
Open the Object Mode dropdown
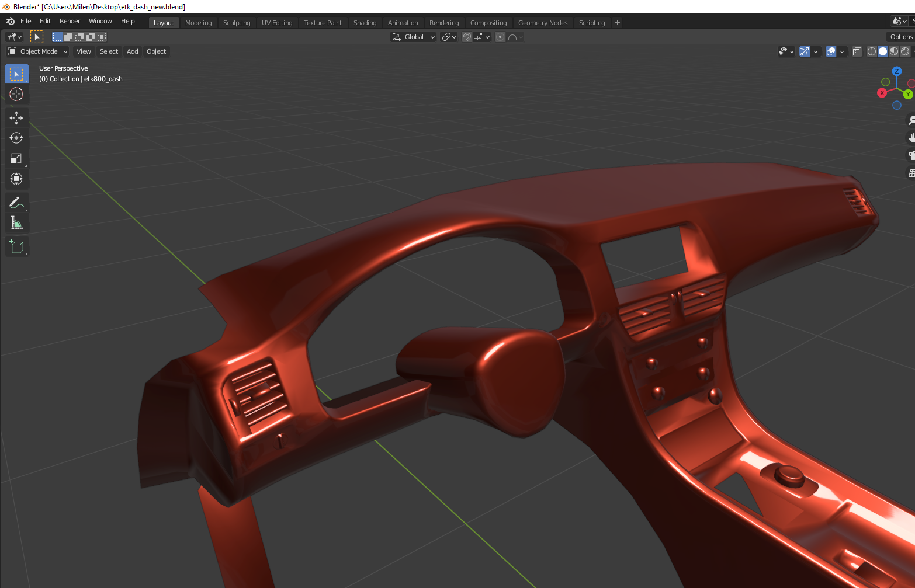tap(38, 51)
